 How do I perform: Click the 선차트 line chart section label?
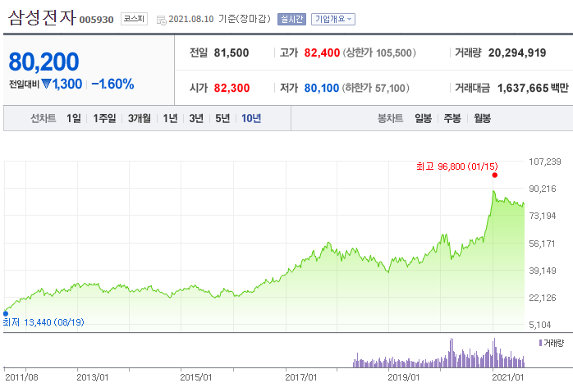[44, 118]
